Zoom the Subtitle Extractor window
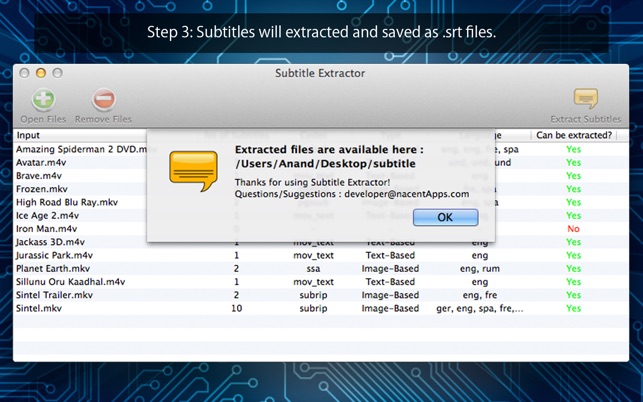 point(57,73)
